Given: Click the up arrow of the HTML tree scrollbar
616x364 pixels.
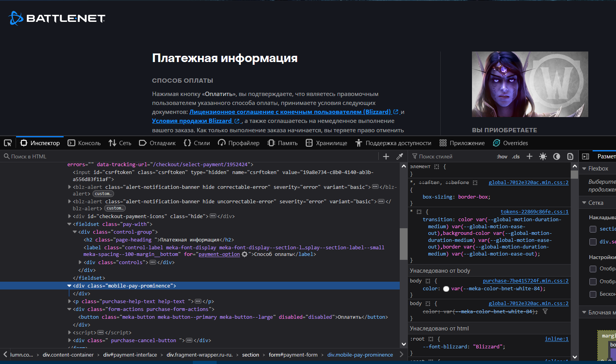Looking at the screenshot, I should (404, 166).
